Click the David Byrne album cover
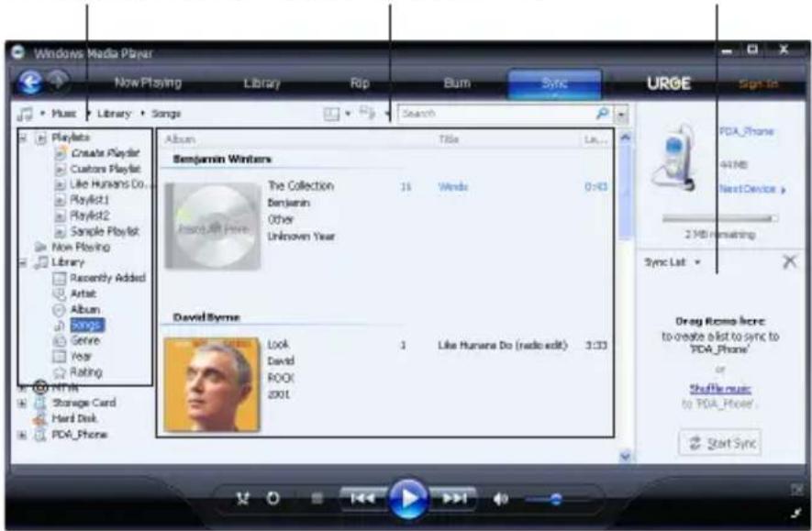 pyautogui.click(x=212, y=384)
